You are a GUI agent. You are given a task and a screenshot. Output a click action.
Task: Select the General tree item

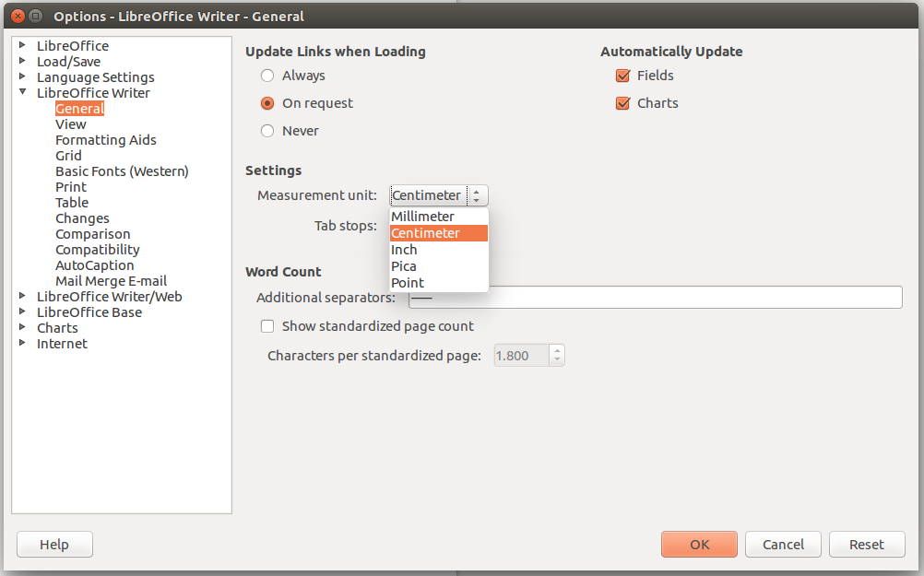79,109
